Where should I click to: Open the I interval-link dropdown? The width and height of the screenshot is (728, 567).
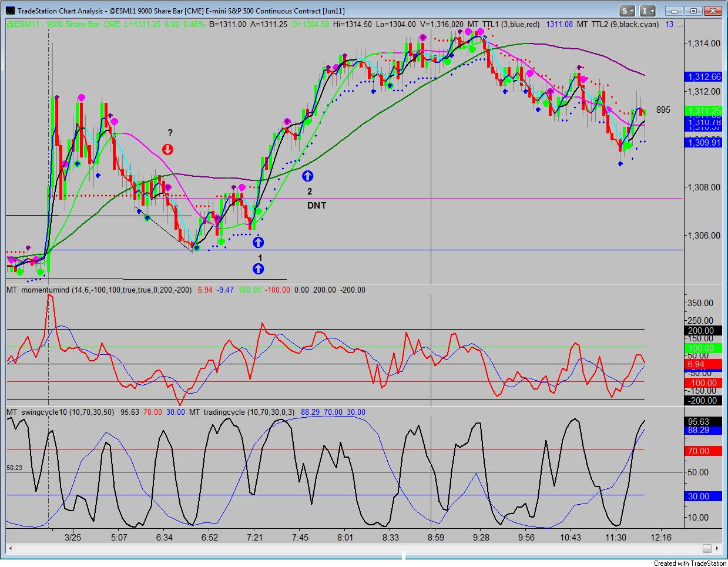point(647,11)
